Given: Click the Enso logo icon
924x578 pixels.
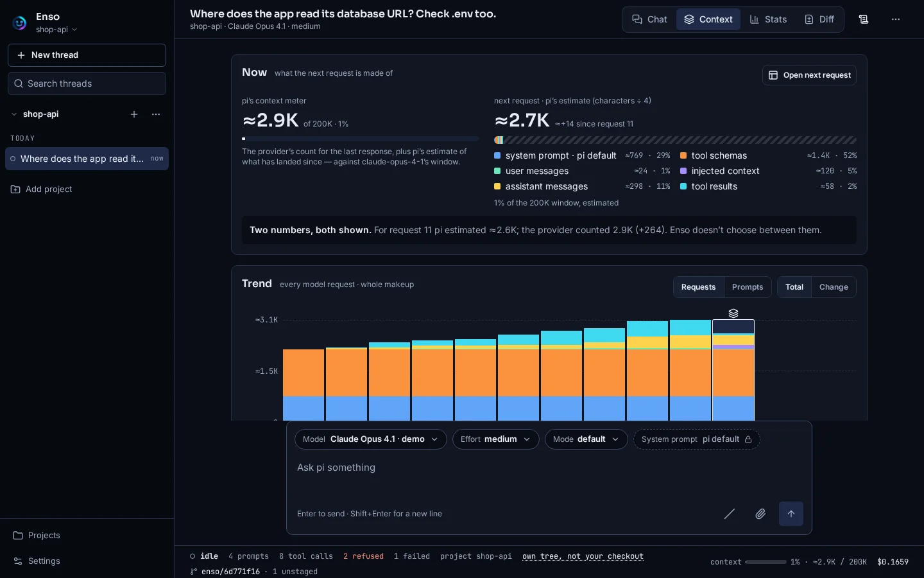Looking at the screenshot, I should [x=19, y=23].
